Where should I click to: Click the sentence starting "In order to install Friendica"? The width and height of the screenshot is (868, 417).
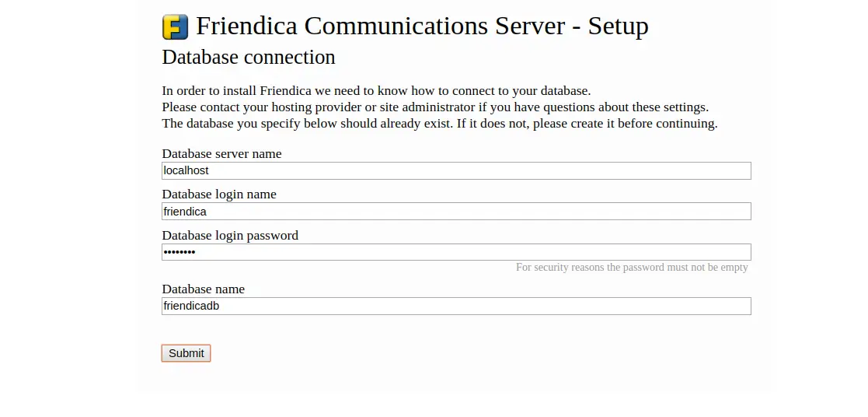coord(376,91)
